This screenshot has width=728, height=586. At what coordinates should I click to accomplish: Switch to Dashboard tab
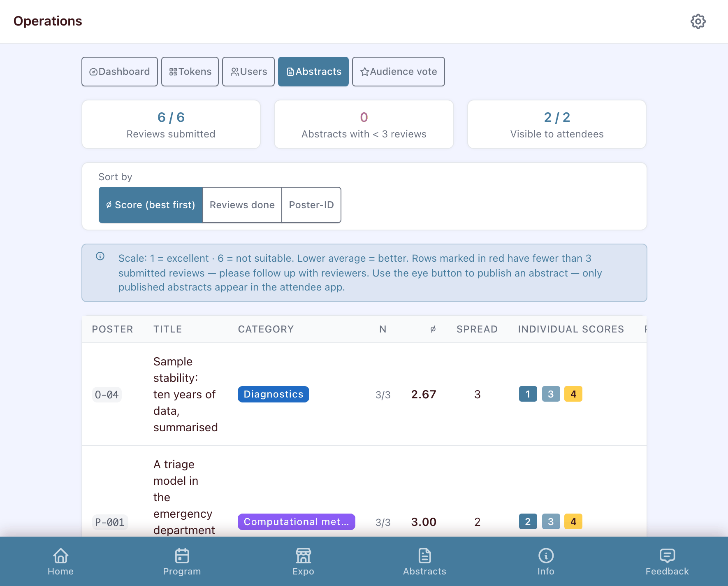coord(120,72)
